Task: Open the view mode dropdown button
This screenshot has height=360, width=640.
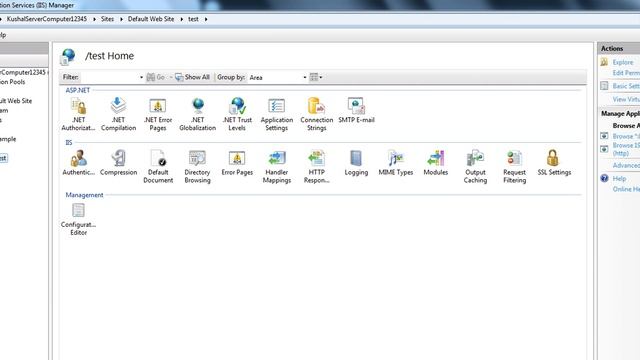Action: click(x=316, y=77)
